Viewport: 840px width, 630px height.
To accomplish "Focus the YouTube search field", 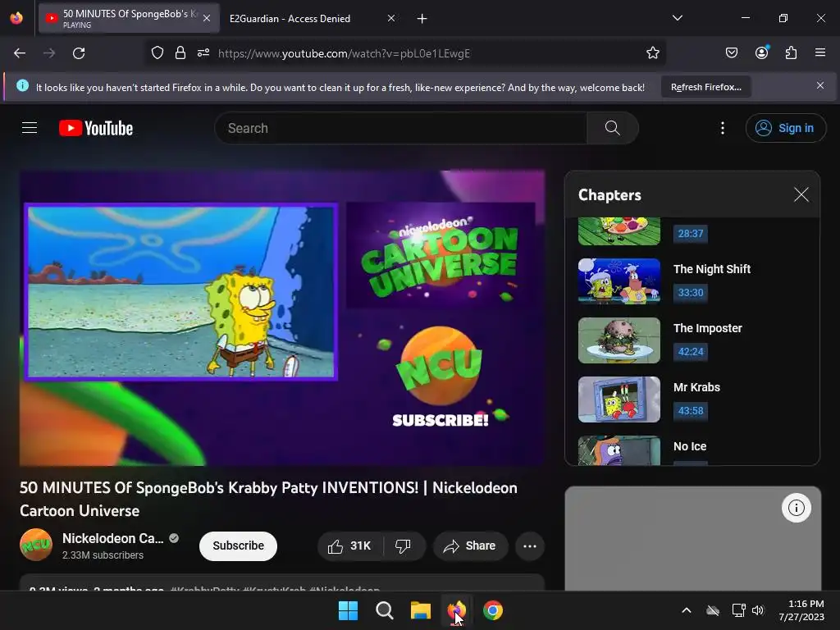I will (400, 128).
